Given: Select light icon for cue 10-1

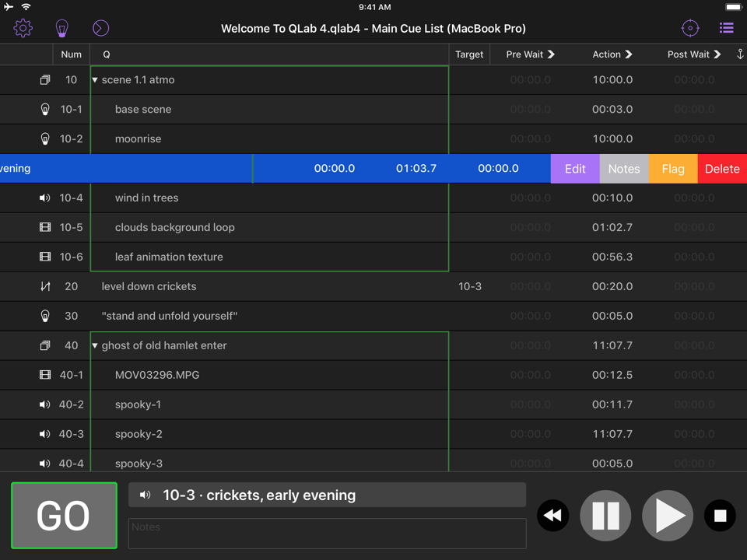Looking at the screenshot, I should 45,109.
